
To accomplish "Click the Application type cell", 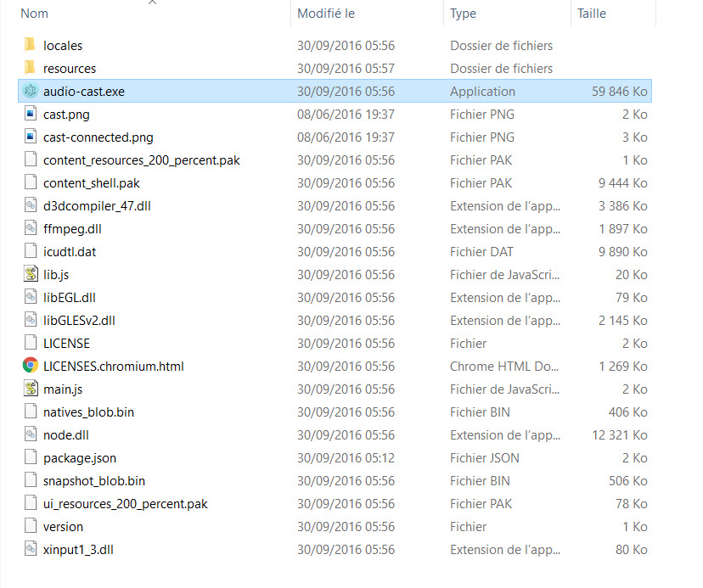I will click(482, 92).
